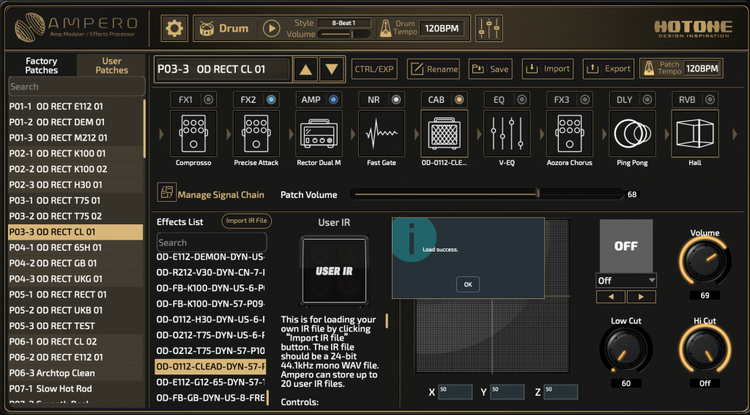The height and width of the screenshot is (415, 750).
Task: Click the Low Cut knob
Action: (x=626, y=350)
